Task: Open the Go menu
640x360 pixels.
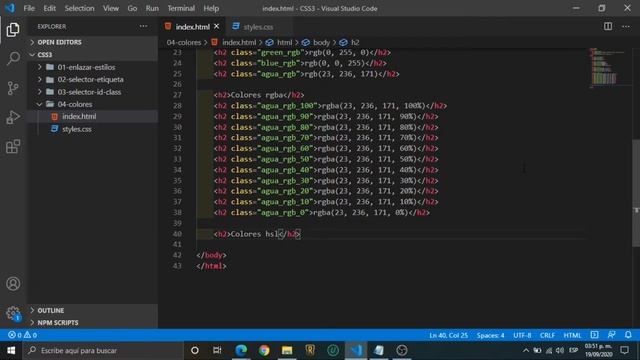Action: pyautogui.click(x=132, y=8)
